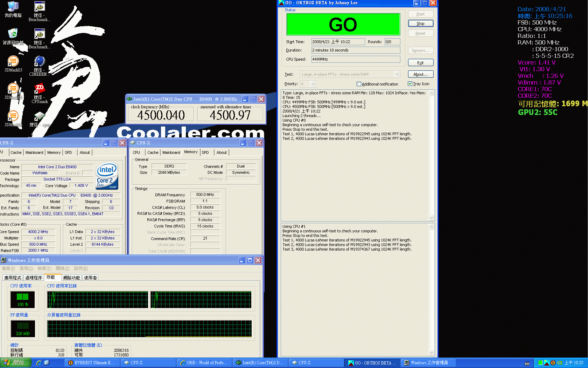
Task: Open the 檔案(F) menu in Task Manager
Action: pos(8,268)
